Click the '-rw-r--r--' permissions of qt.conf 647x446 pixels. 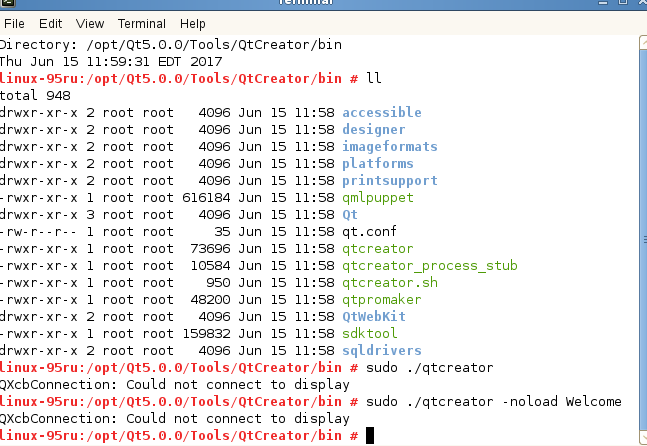click(38, 231)
